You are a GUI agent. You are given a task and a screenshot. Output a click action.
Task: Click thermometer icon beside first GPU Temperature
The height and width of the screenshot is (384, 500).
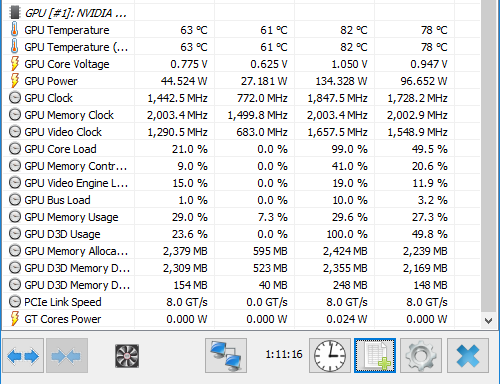(14, 29)
